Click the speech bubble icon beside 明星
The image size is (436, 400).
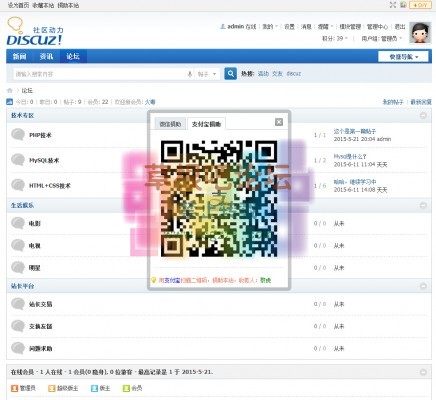point(18,267)
